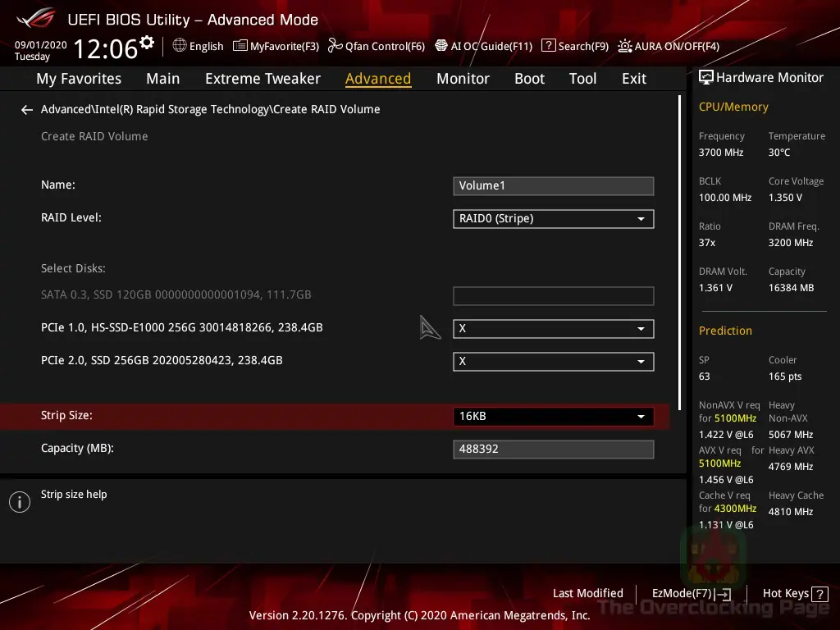Open MyFavorite shortcut settings

click(x=276, y=46)
